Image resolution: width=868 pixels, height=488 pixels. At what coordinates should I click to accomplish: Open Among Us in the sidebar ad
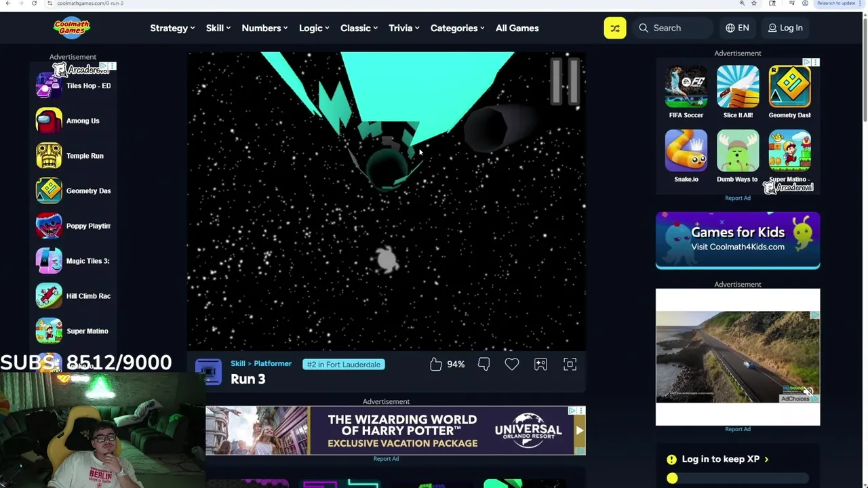pos(68,121)
